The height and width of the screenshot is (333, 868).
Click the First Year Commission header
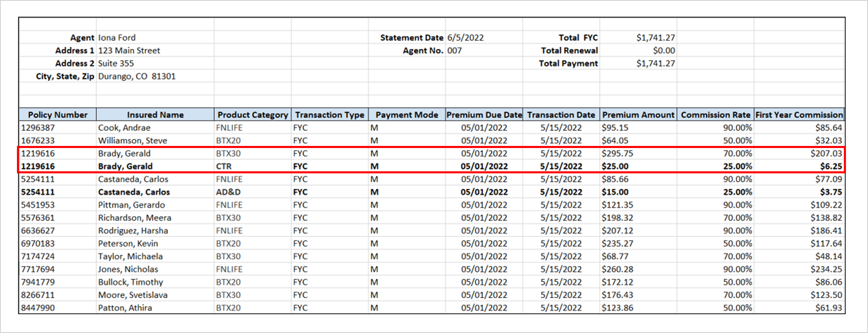pyautogui.click(x=799, y=115)
